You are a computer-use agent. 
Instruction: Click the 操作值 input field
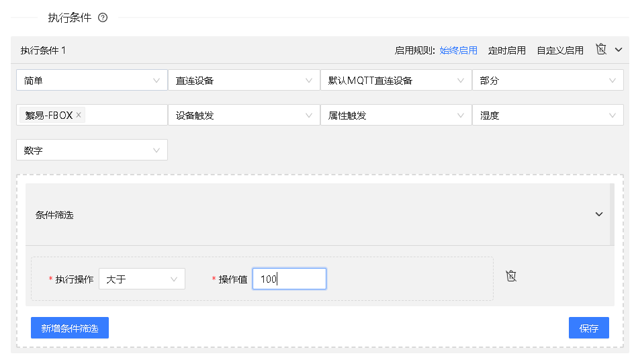click(289, 279)
